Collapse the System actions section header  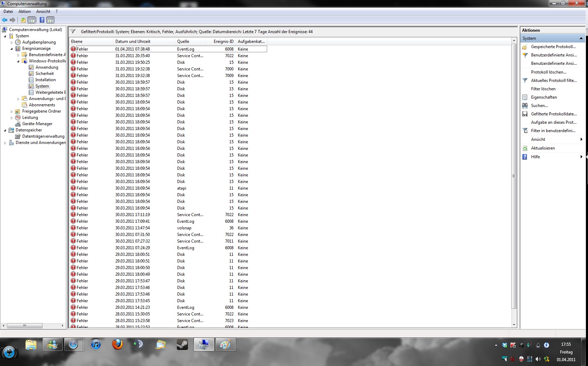(x=581, y=38)
